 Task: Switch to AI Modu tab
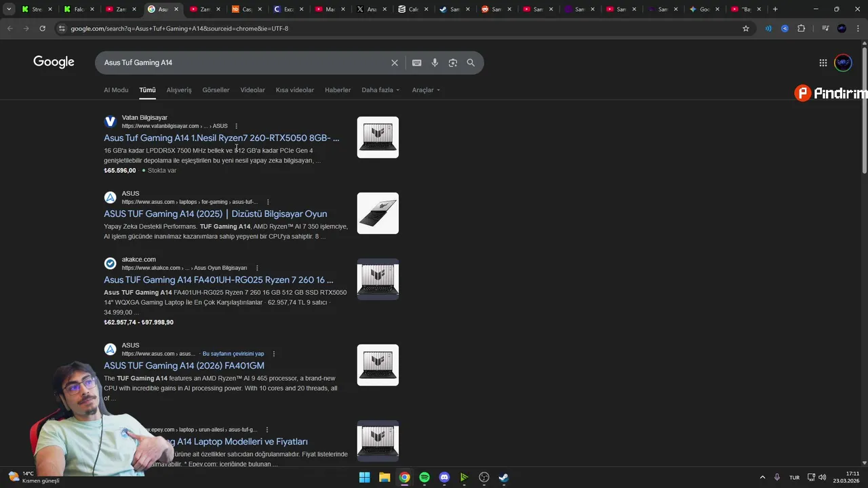(x=116, y=90)
